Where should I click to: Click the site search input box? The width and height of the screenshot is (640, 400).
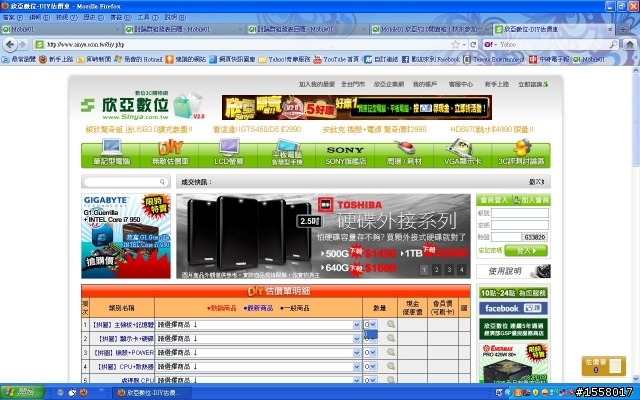click(122, 182)
